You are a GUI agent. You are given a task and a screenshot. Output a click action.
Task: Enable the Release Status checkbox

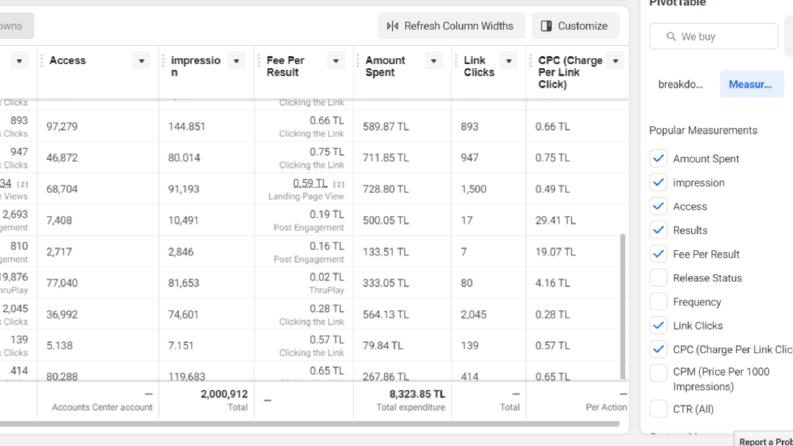tap(658, 278)
